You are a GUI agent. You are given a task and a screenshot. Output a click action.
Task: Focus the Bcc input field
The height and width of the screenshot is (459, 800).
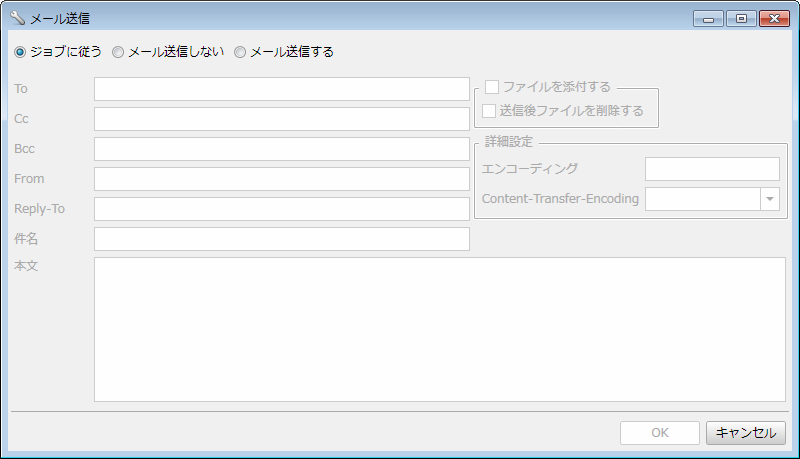click(282, 149)
